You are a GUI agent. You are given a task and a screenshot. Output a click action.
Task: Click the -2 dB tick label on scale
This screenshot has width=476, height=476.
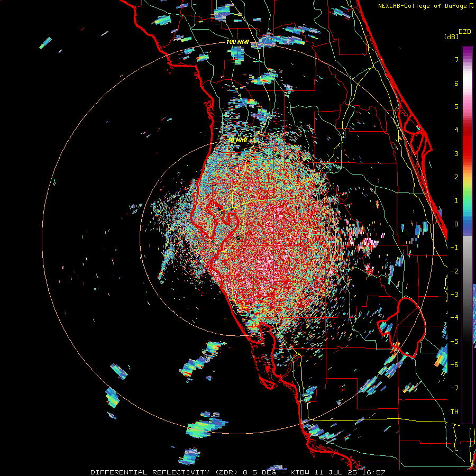pyautogui.click(x=454, y=271)
